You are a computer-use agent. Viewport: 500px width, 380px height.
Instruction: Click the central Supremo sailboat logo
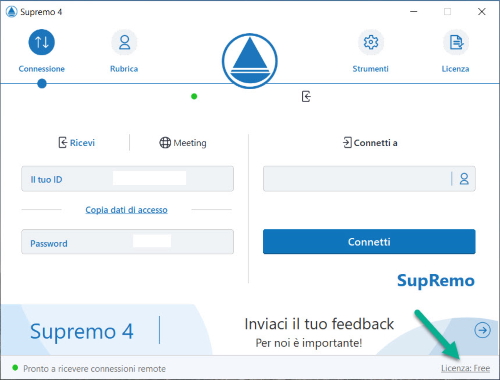pos(250,61)
